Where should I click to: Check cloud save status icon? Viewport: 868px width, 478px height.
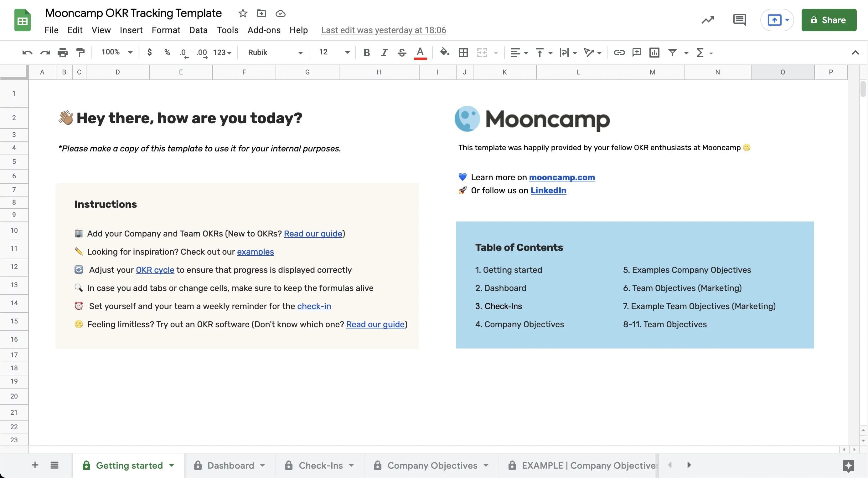pos(280,13)
